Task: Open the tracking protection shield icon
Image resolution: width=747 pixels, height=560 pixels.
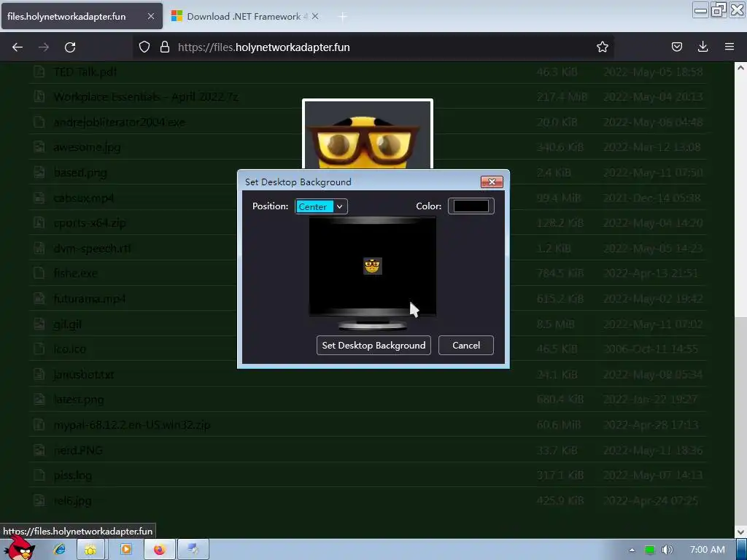Action: (144, 47)
